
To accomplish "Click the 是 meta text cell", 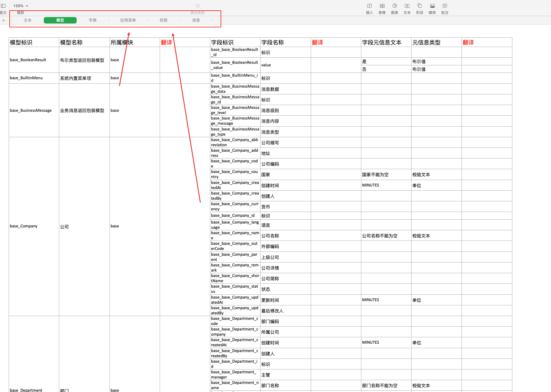I will 386,62.
